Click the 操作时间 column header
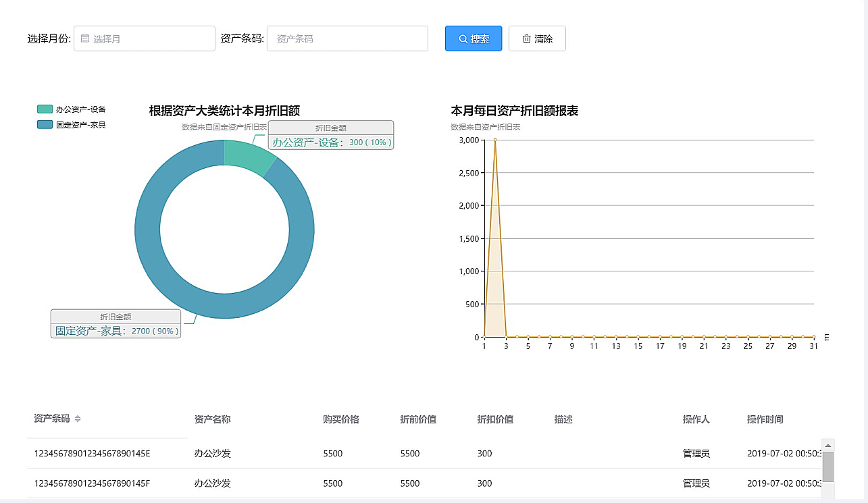868x503 pixels. pyautogui.click(x=765, y=419)
